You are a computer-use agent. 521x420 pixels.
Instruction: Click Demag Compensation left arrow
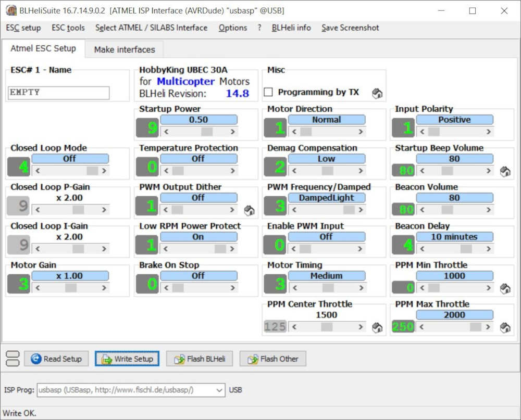coord(294,171)
